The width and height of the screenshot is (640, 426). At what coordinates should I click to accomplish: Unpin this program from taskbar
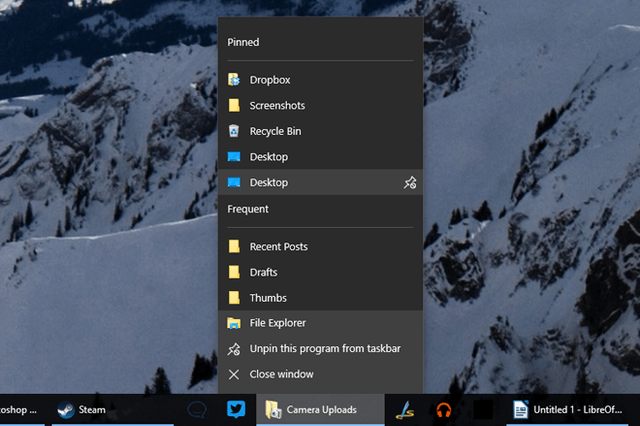[320, 349]
